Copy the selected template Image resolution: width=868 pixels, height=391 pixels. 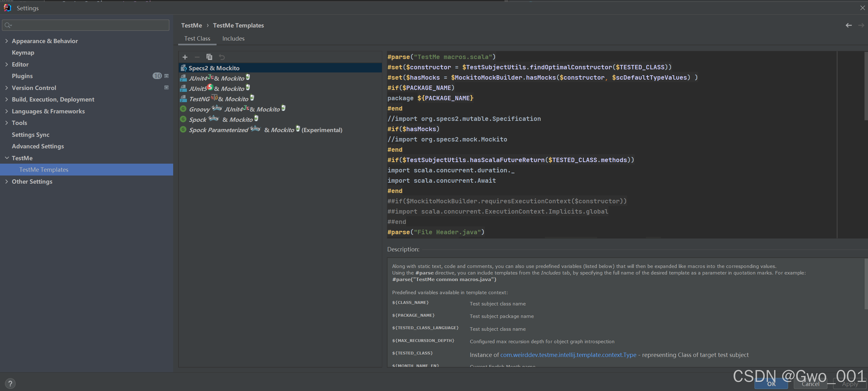click(x=209, y=57)
